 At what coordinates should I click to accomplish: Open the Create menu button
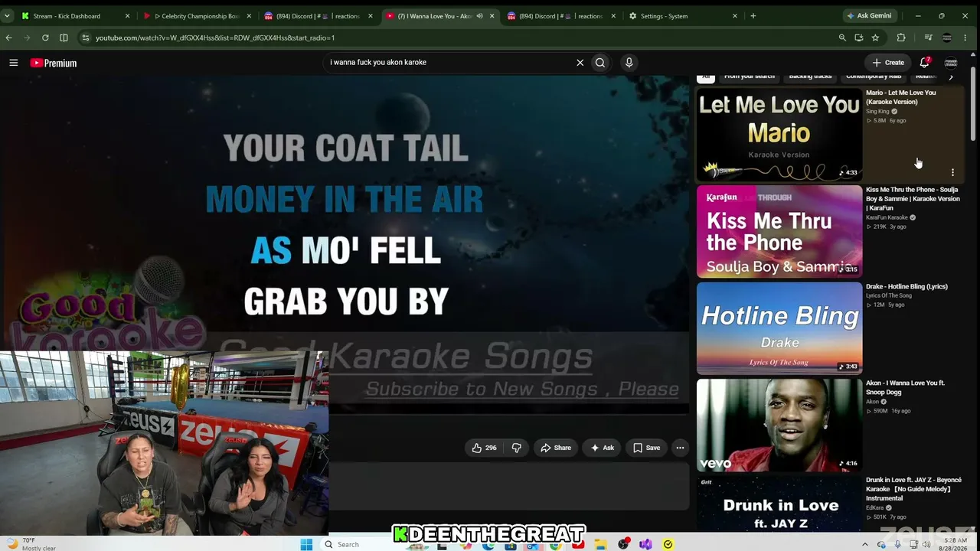(888, 63)
